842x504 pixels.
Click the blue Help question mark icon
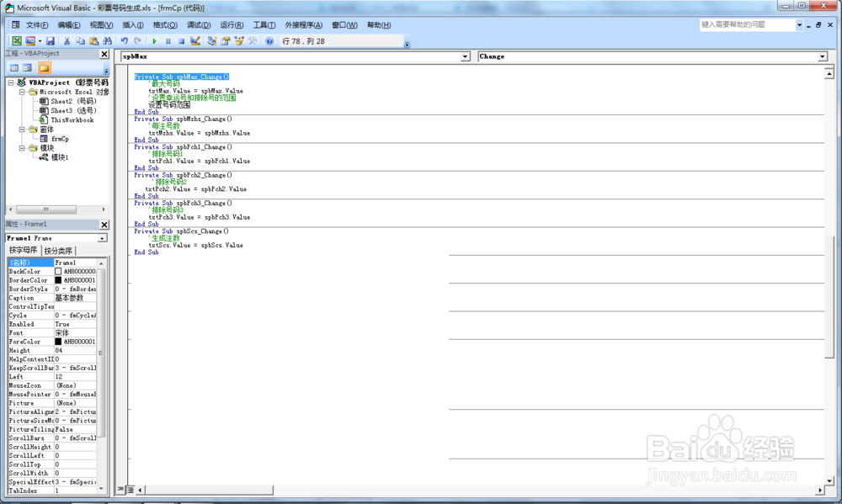coord(269,40)
